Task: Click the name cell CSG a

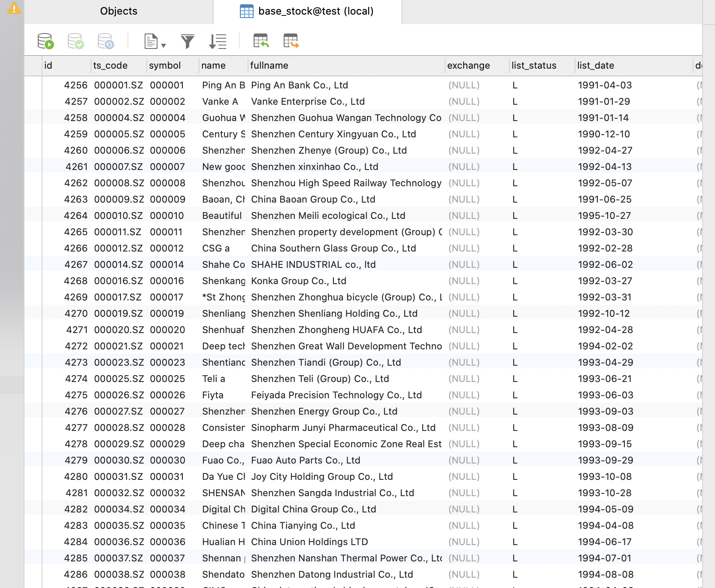Action: tap(224, 249)
